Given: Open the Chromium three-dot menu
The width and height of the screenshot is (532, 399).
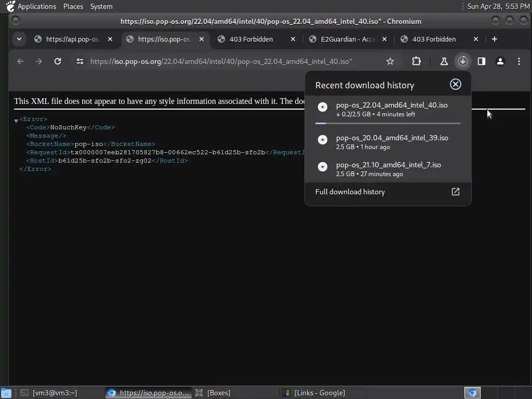Looking at the screenshot, I should point(519,61).
